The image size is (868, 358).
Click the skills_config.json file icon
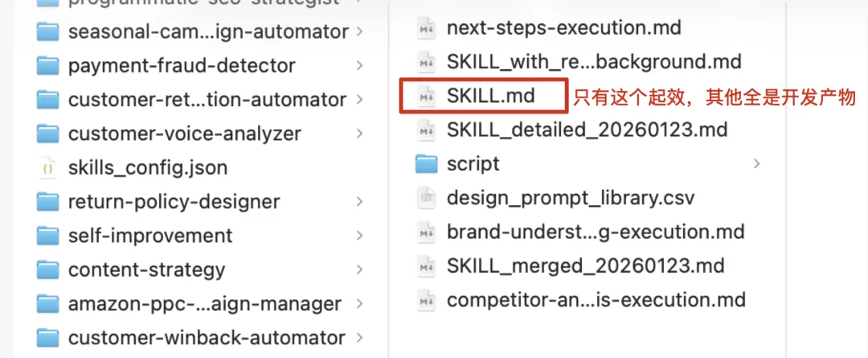point(48,168)
